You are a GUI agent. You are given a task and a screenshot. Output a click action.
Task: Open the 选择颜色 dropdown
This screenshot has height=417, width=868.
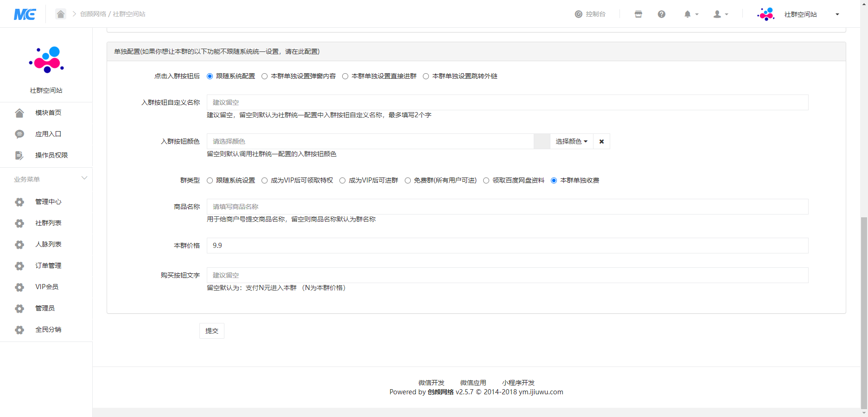(x=571, y=142)
